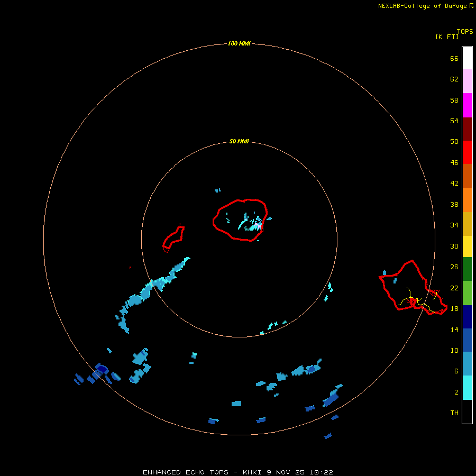Click the orange 38 kft legend swatch
The image size is (476, 476).
point(467,200)
